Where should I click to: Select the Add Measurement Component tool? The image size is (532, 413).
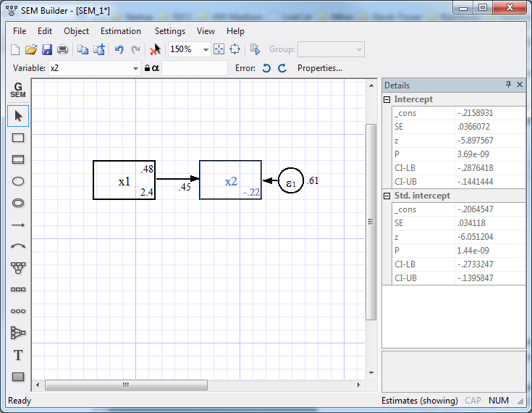click(x=18, y=268)
